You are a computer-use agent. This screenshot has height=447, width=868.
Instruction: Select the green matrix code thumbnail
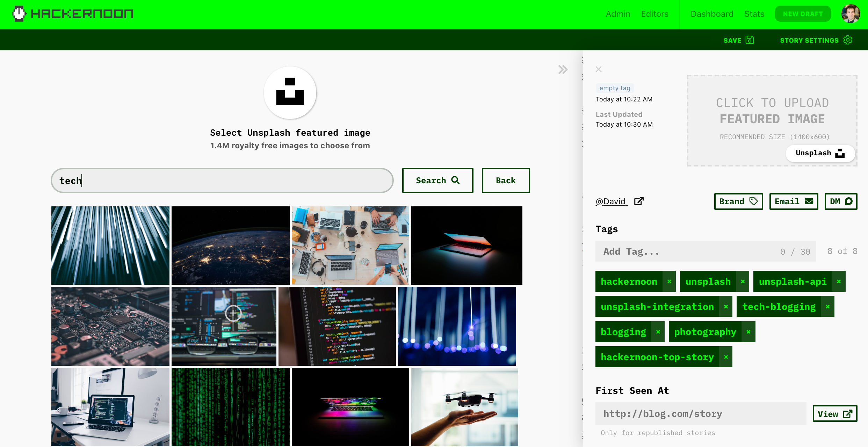click(x=230, y=407)
